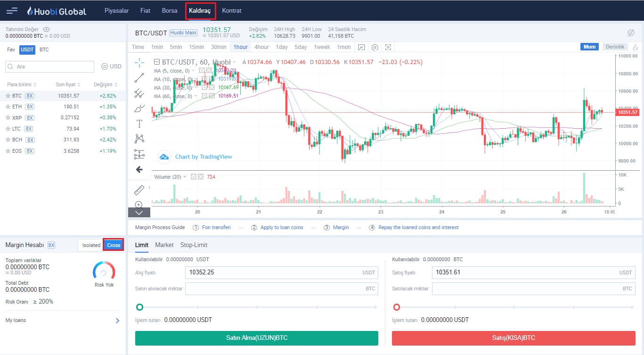Click the flame icon next to Derinlik
The width and height of the screenshot is (644, 355).
click(636, 47)
